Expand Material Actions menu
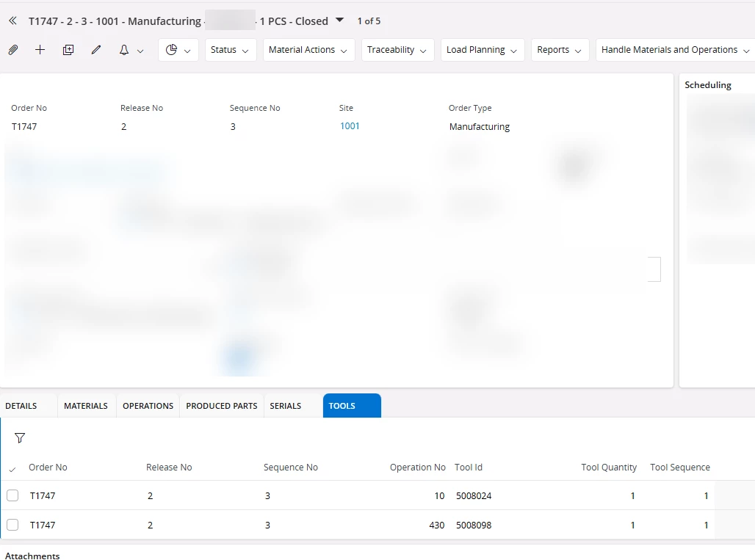This screenshot has width=755, height=560. [x=308, y=50]
